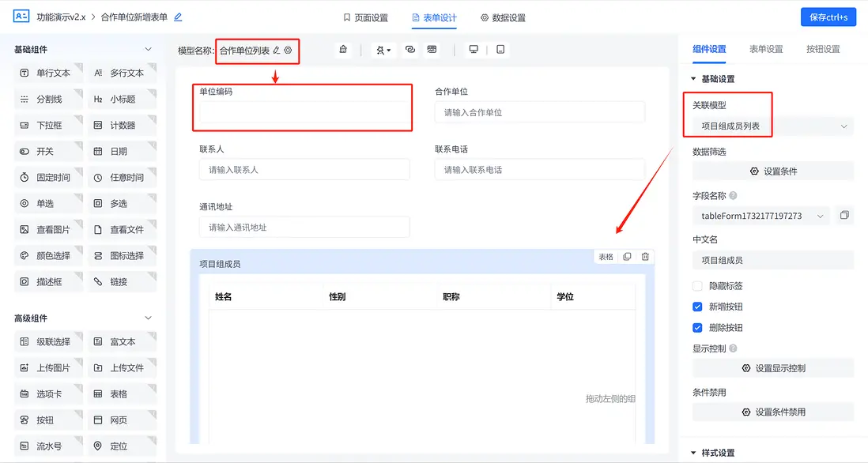Collapse the 基础组件 section
The image size is (868, 463).
click(x=148, y=49)
